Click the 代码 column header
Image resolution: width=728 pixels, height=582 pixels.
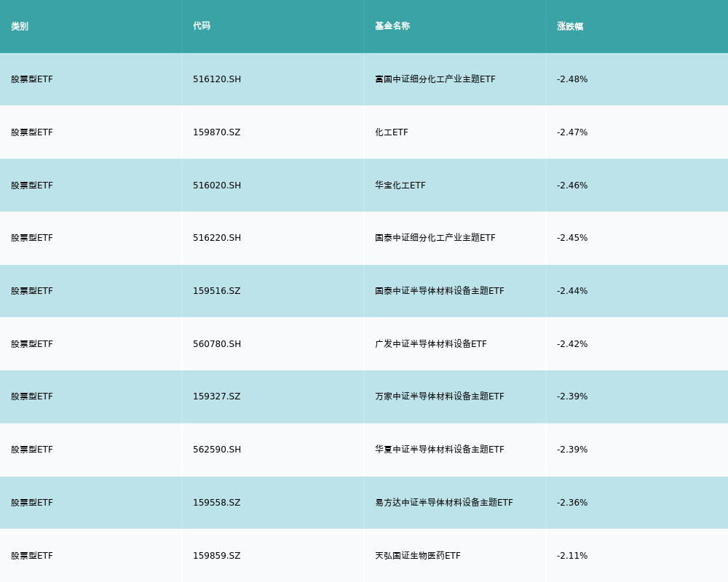point(202,26)
